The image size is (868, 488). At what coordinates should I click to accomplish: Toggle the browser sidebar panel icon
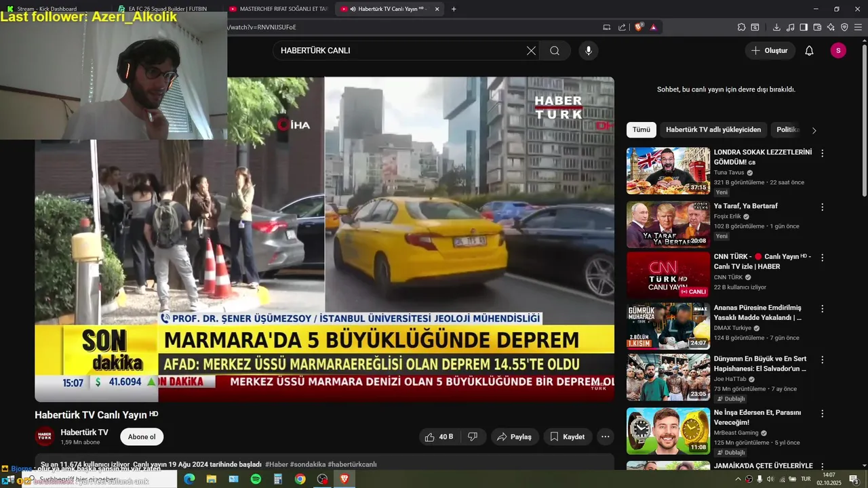(x=804, y=27)
